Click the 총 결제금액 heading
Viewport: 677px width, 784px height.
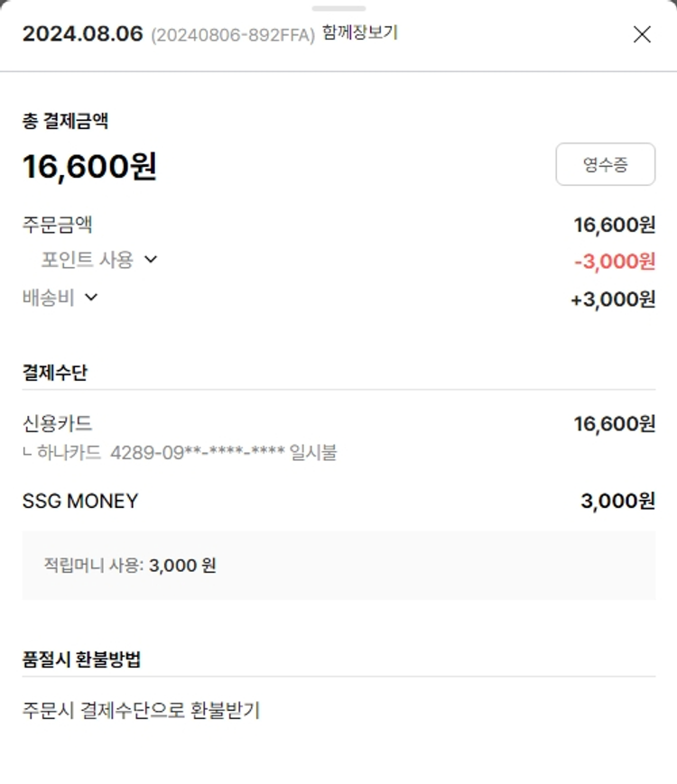tap(65, 120)
